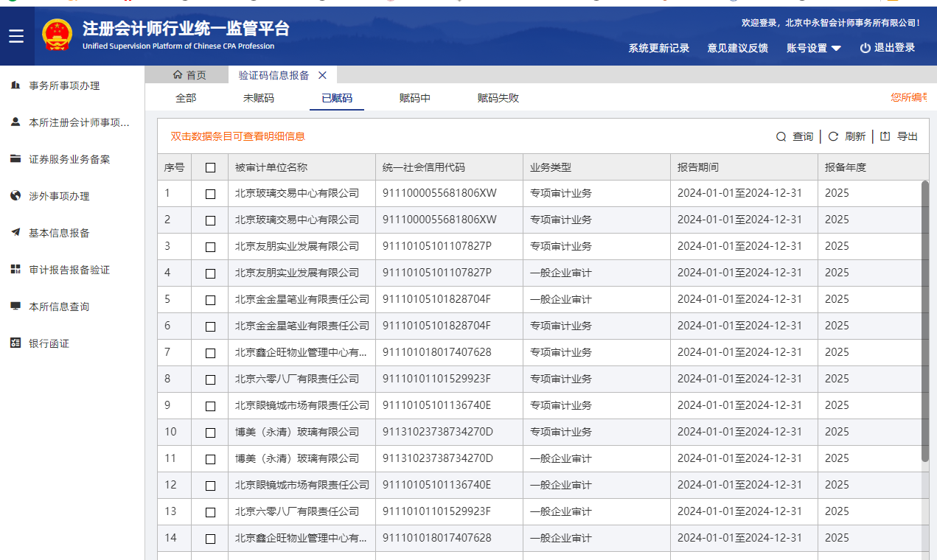937x560 pixels.
Task: Click the power icon beside 退出登录
Action: [865, 48]
